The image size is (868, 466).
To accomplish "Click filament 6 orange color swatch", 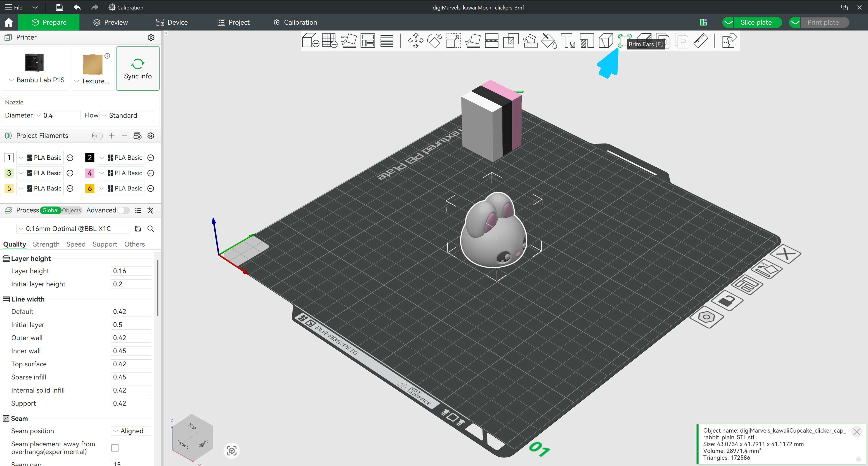I will [90, 188].
